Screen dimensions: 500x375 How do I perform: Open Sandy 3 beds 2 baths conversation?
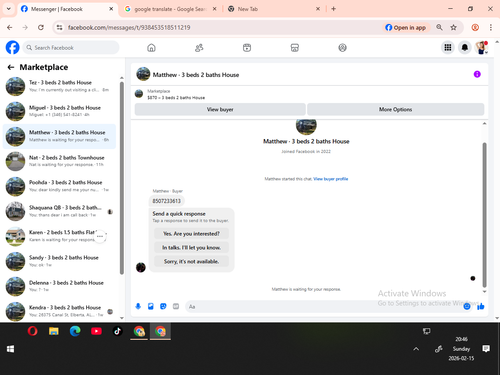click(x=59, y=261)
